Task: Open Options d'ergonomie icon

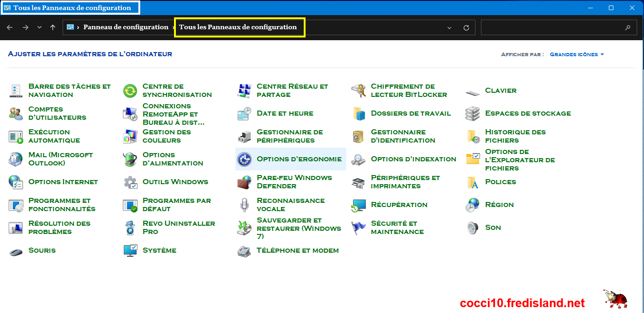Action: point(244,159)
